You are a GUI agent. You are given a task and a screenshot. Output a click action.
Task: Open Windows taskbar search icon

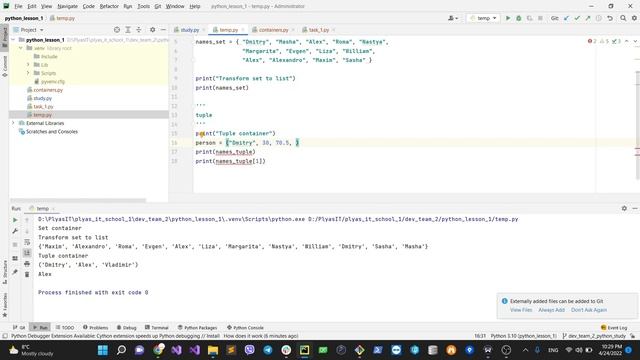click(x=121, y=350)
